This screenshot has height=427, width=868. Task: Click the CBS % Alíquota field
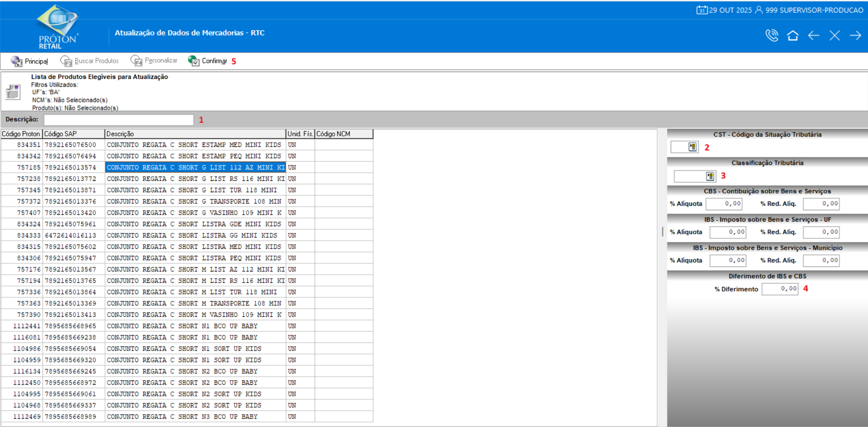(724, 204)
